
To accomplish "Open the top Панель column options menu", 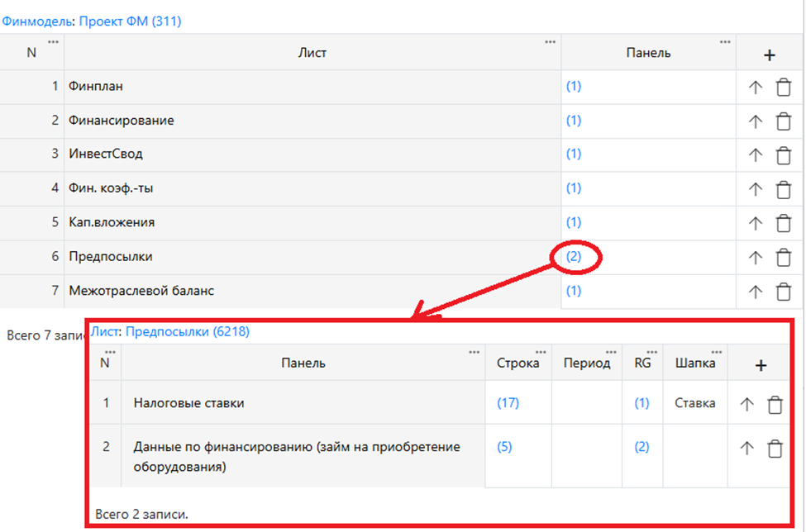I will 725,42.
